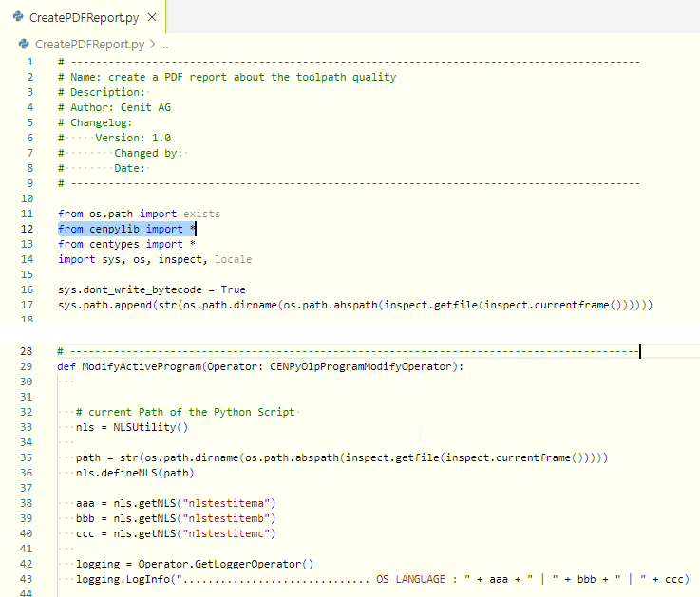Click the Python icon in the breadcrumb
Image resolution: width=700 pixels, height=597 pixels.
[x=25, y=44]
